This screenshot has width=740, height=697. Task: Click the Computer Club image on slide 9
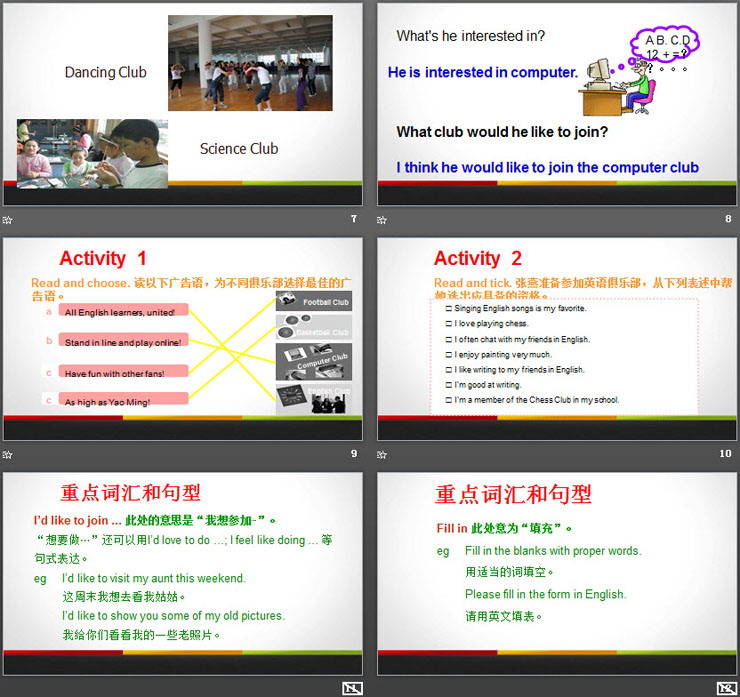314,361
